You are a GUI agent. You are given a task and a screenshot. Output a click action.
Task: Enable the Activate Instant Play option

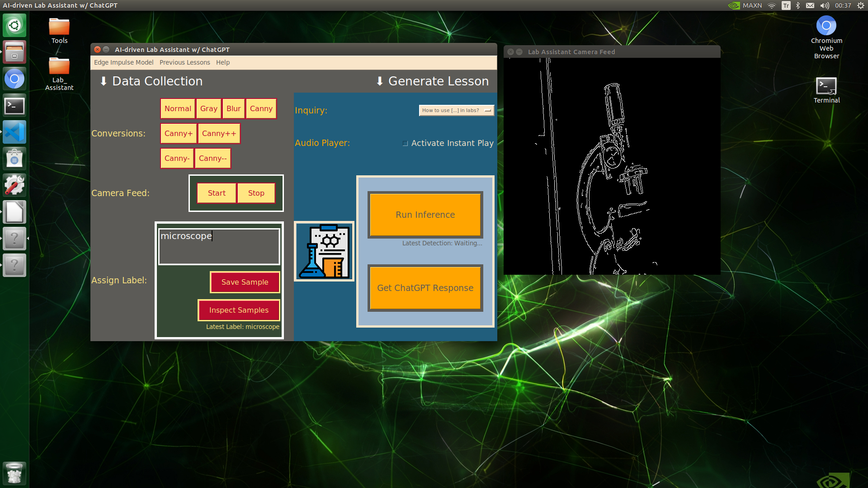tap(406, 143)
